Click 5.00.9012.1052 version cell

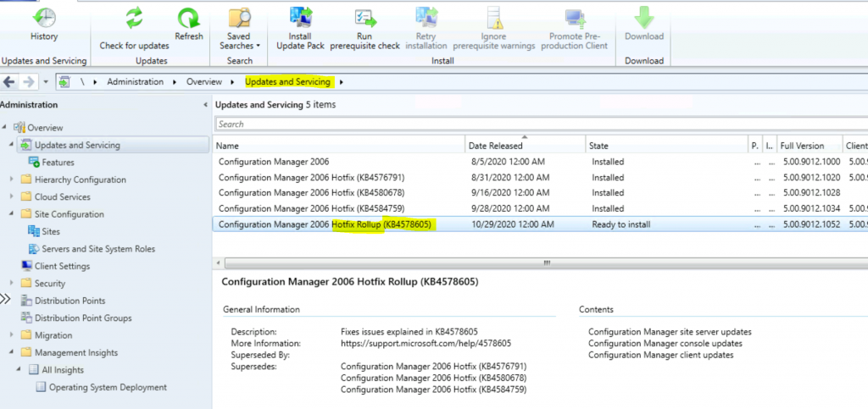point(810,224)
